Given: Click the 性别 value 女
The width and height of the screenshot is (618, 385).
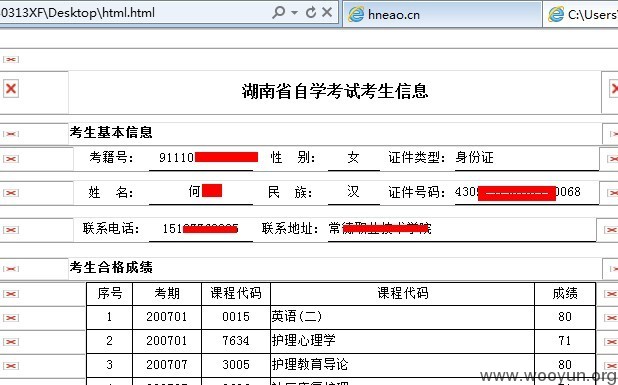Looking at the screenshot, I should (354, 158).
